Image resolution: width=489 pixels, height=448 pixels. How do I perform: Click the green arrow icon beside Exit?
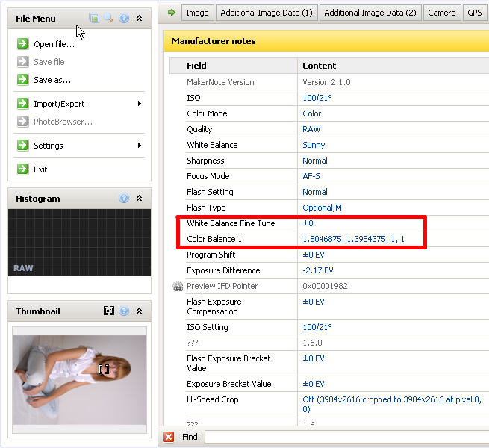[22, 169]
